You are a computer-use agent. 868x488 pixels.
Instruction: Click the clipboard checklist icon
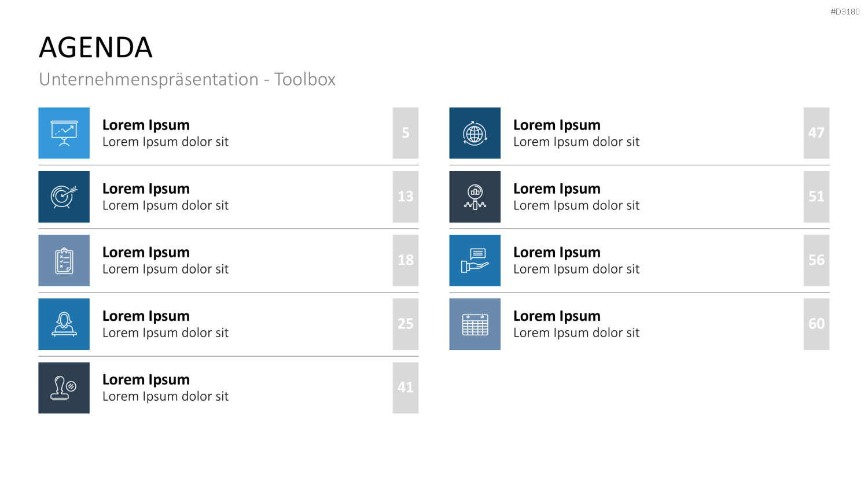click(x=64, y=260)
